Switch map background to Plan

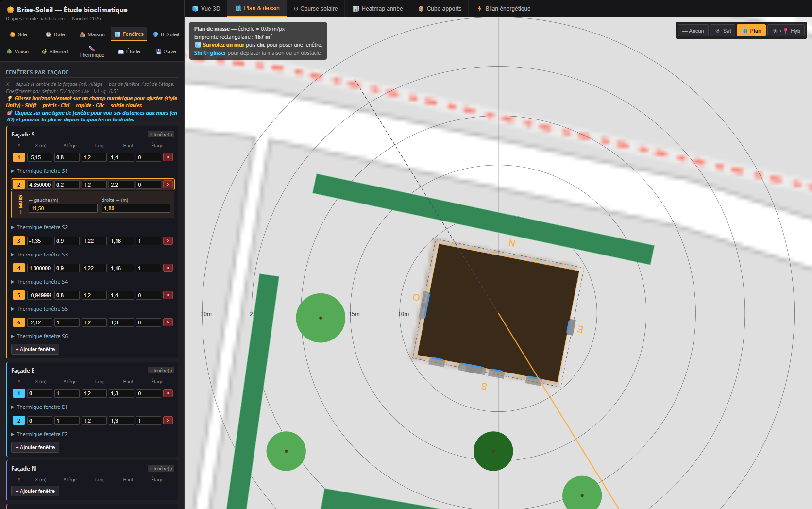[751, 31]
